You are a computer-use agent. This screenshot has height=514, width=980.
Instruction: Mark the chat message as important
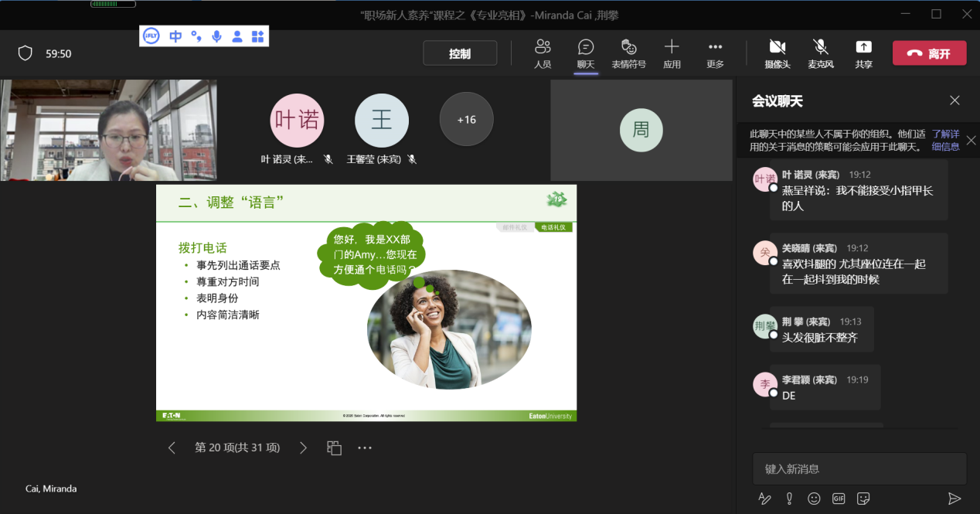789,499
